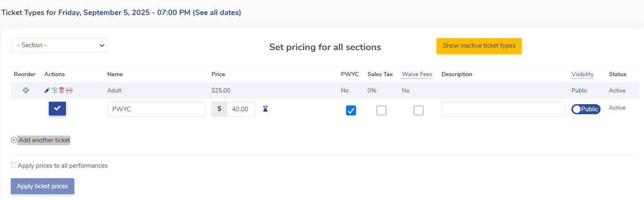
Task: Enable the Waive Fees checkbox
Action: [419, 110]
